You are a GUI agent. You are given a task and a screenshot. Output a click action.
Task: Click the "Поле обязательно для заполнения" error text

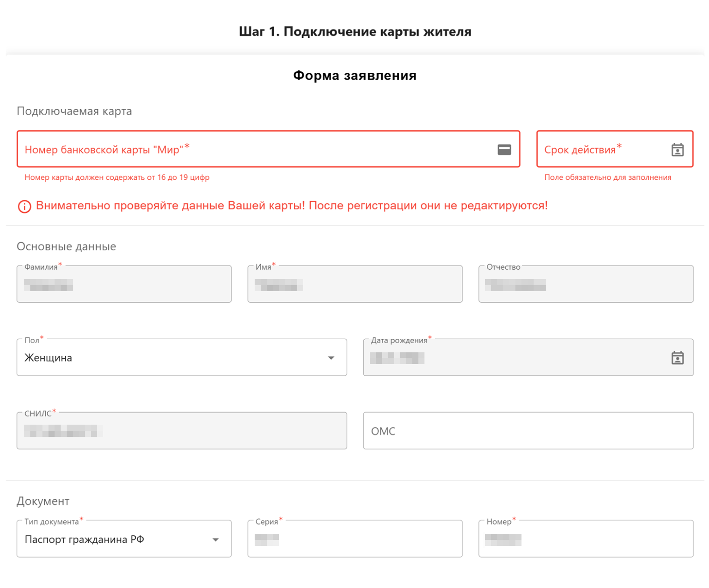tap(608, 177)
